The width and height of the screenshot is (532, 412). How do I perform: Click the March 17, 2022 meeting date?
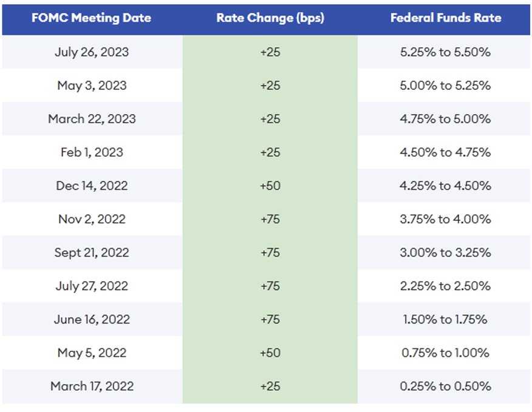pos(92,386)
